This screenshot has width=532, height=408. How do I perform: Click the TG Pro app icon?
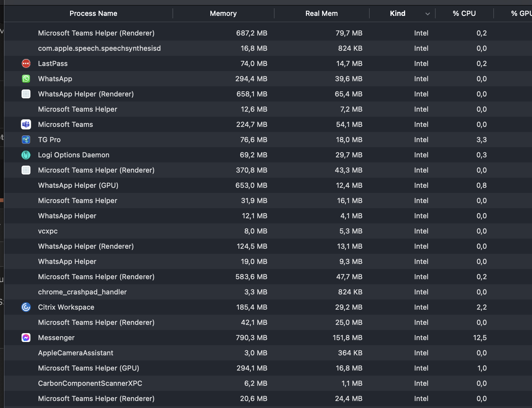[26, 140]
